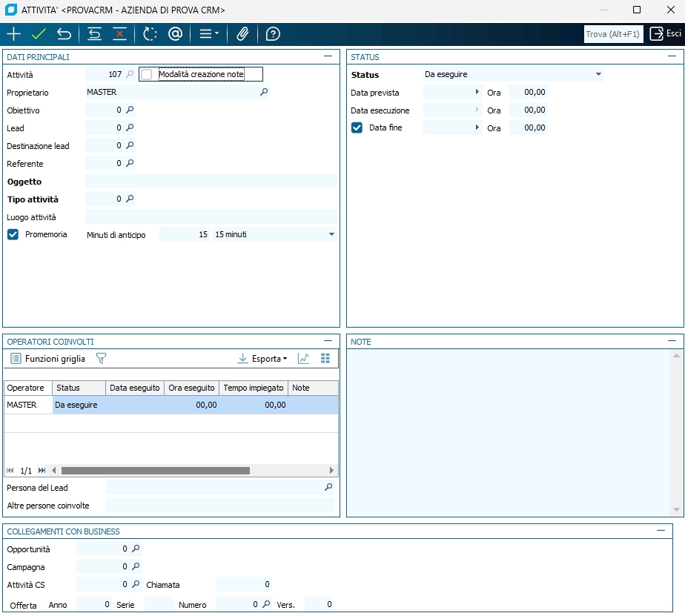Click the plus icon to add new activity

click(13, 34)
